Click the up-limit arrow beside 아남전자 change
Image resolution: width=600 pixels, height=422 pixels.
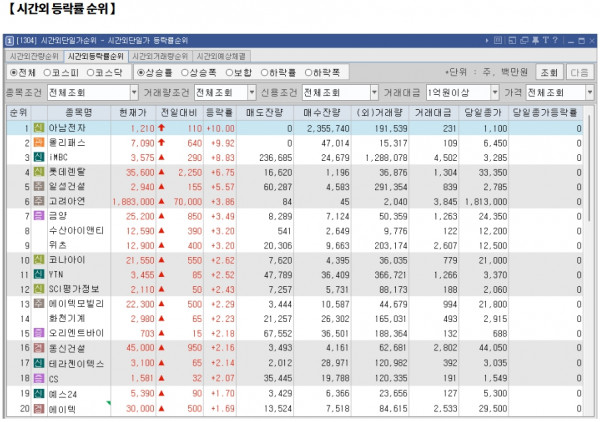[161, 128]
